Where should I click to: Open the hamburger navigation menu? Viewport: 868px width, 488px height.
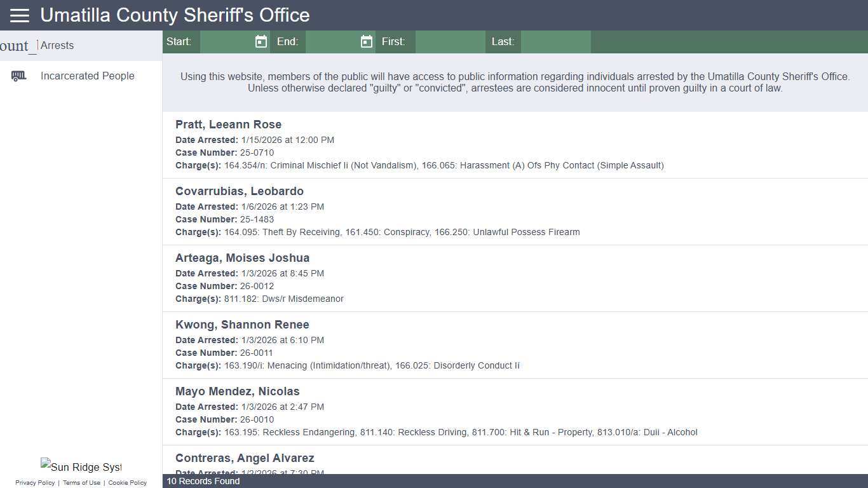(19, 15)
